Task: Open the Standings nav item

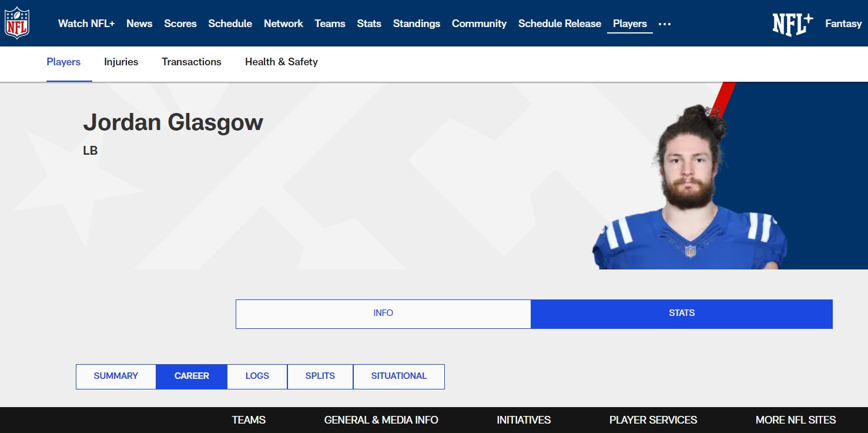Action: [416, 24]
